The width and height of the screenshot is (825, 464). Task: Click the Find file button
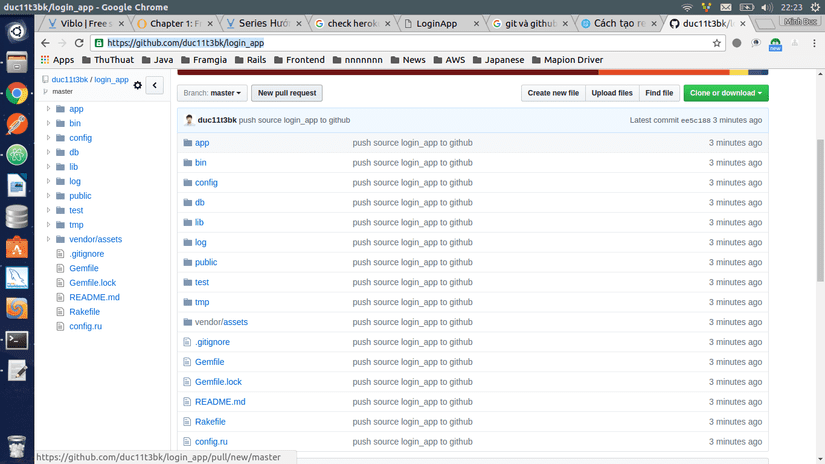pos(659,93)
